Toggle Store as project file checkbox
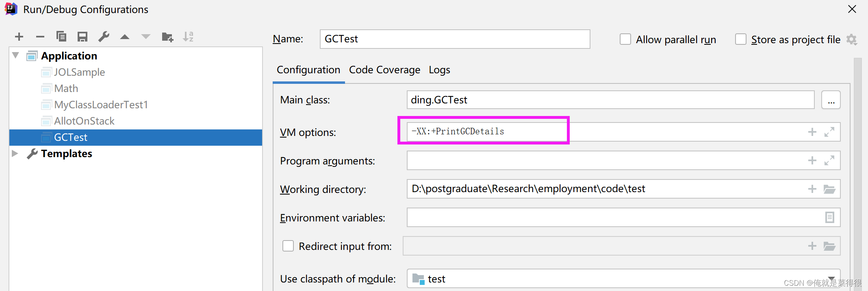The image size is (868, 291). click(741, 39)
